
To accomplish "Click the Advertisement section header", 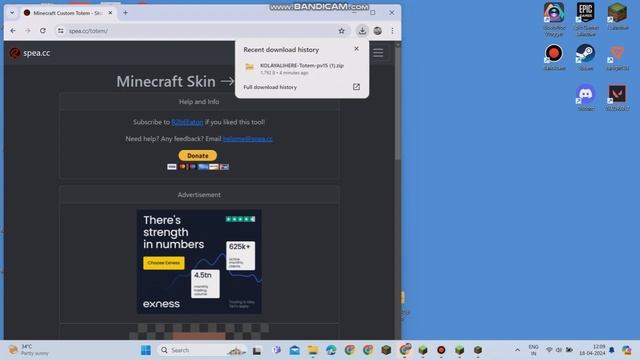I will pyautogui.click(x=199, y=195).
